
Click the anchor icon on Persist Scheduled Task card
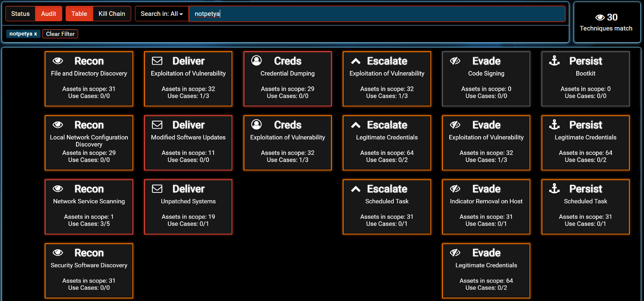(554, 189)
